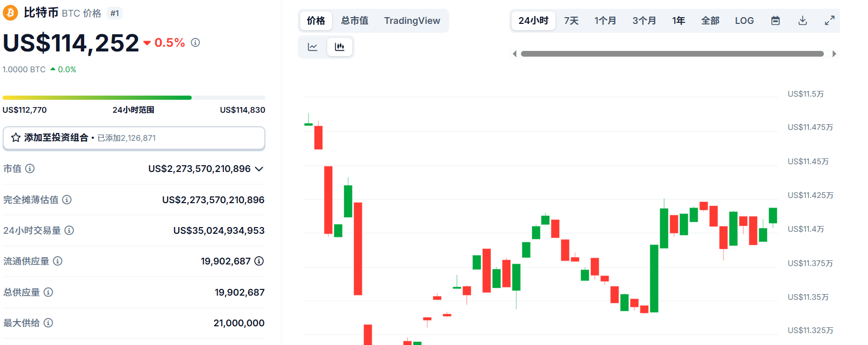Select 24小时 time range

533,21
